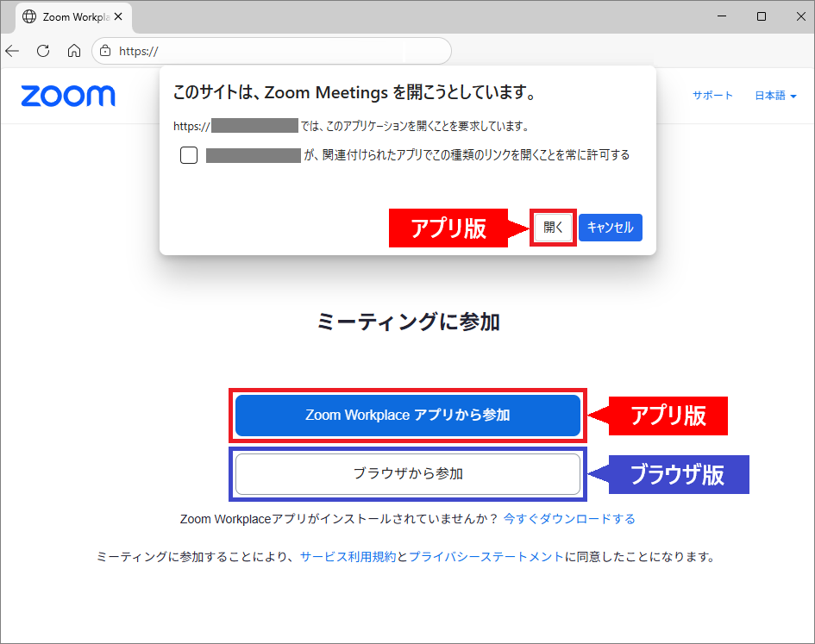815x644 pixels.
Task: Click Zoom Workplace アプリから参加
Action: click(407, 416)
